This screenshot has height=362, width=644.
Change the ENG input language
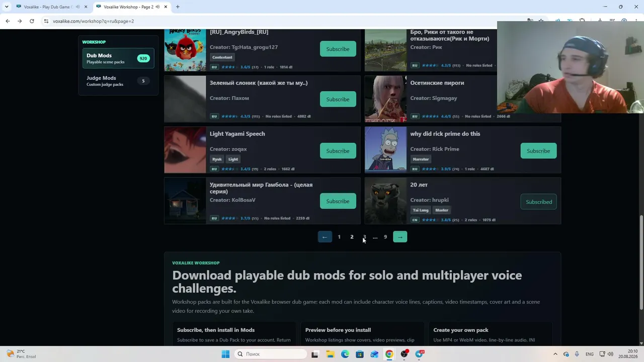tap(590, 354)
